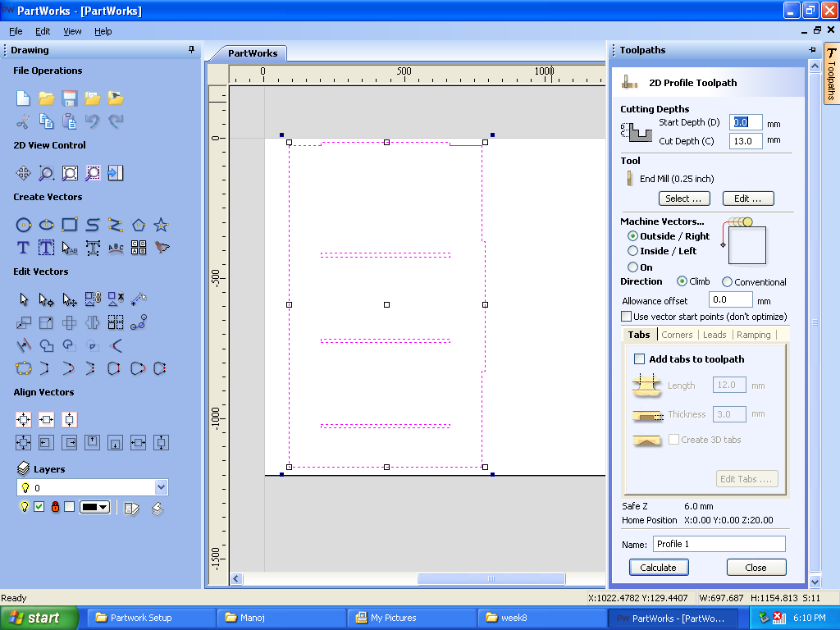Click the Save file disk icon
The image size is (840, 630).
click(69, 98)
